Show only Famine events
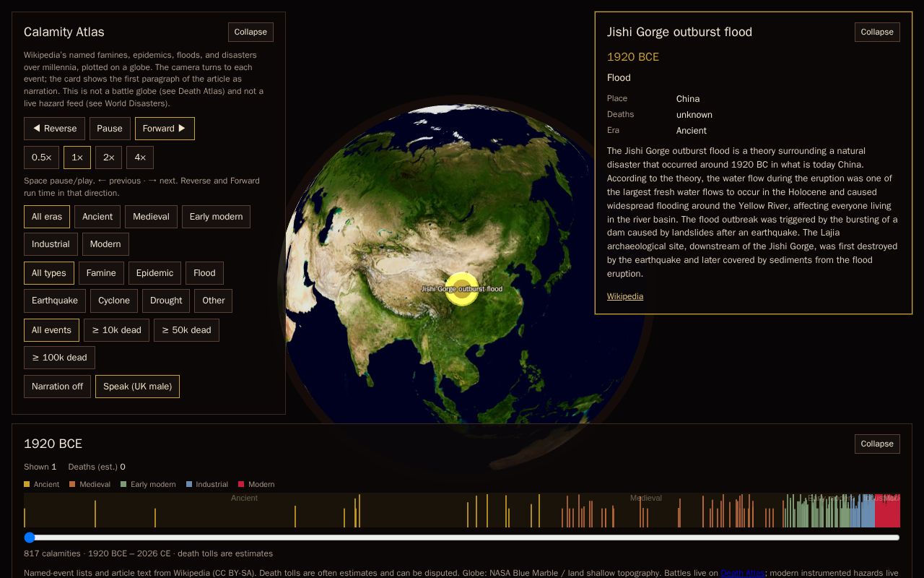The width and height of the screenshot is (924, 578). click(101, 273)
